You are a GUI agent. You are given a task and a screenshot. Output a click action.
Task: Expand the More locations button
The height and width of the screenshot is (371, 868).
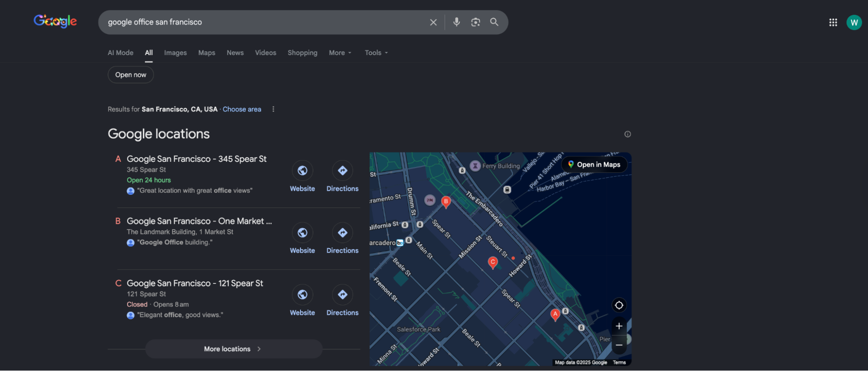(x=234, y=349)
